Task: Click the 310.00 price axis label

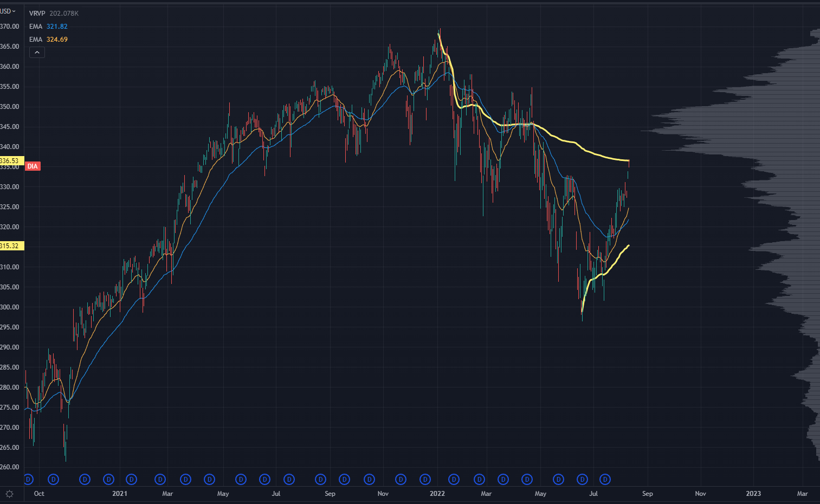Action: (10, 267)
